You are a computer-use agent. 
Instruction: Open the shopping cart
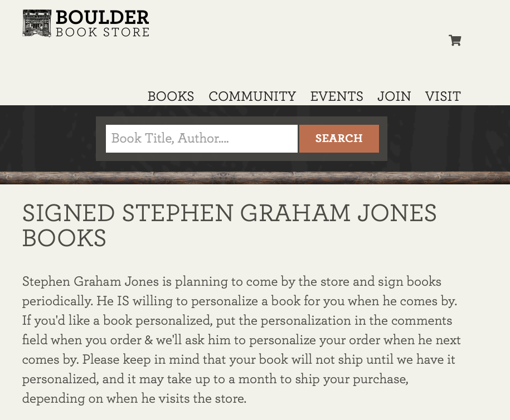455,40
